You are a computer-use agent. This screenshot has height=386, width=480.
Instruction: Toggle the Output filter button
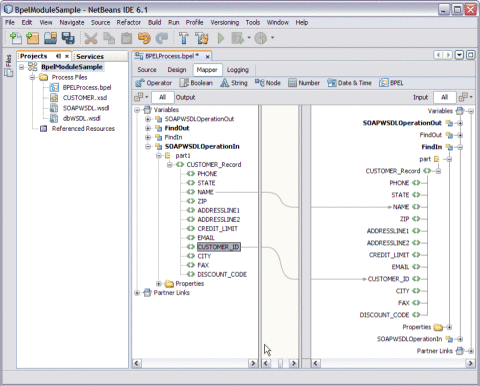tap(185, 97)
